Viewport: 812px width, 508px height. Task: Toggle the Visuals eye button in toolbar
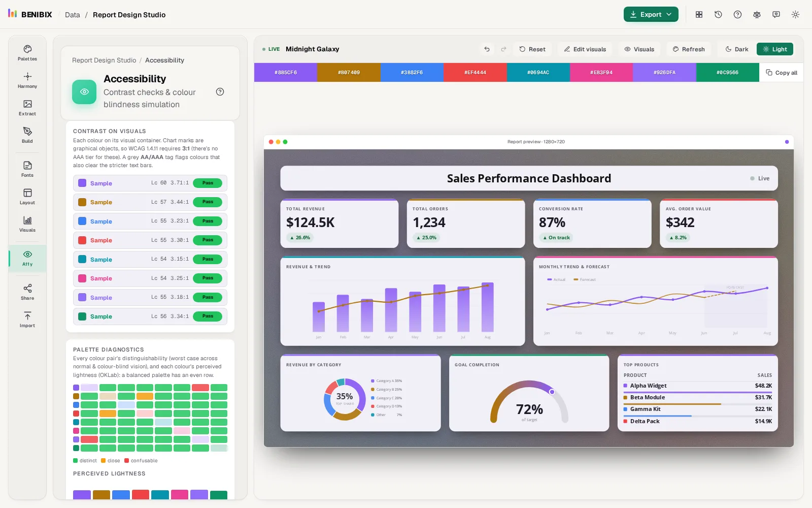639,49
